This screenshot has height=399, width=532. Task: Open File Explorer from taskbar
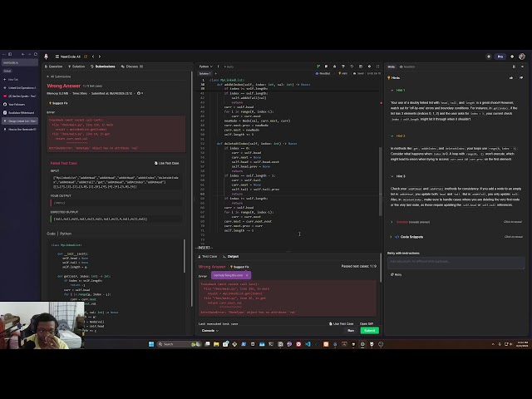216,344
